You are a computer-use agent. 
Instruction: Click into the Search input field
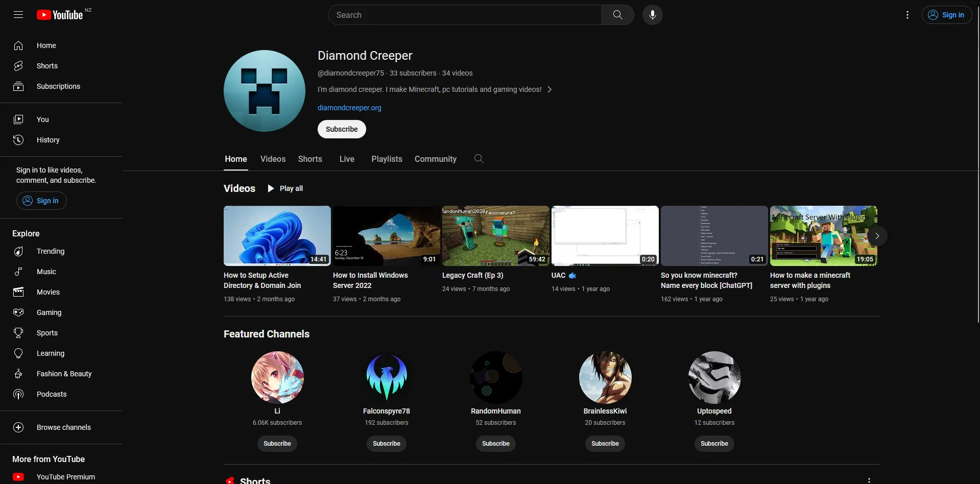click(465, 15)
